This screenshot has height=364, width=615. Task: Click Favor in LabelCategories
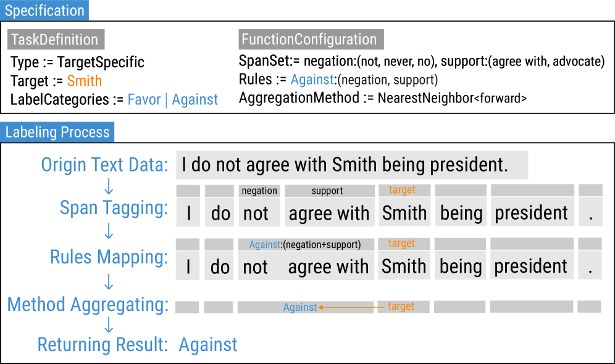[144, 99]
